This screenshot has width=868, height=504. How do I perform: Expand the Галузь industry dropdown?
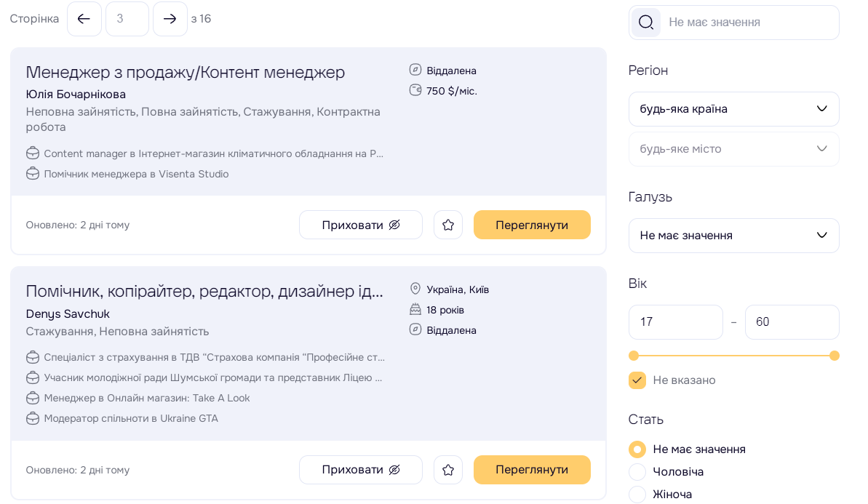(733, 236)
